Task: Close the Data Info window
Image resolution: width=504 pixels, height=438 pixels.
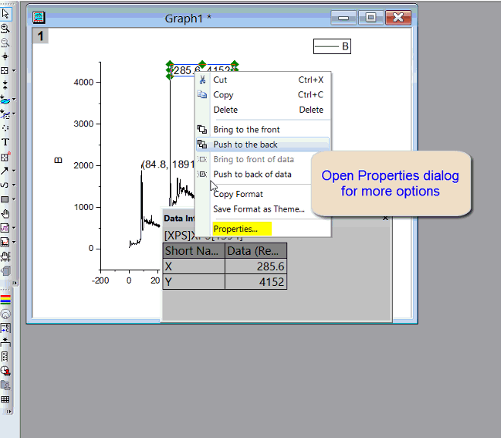Action: tap(386, 219)
